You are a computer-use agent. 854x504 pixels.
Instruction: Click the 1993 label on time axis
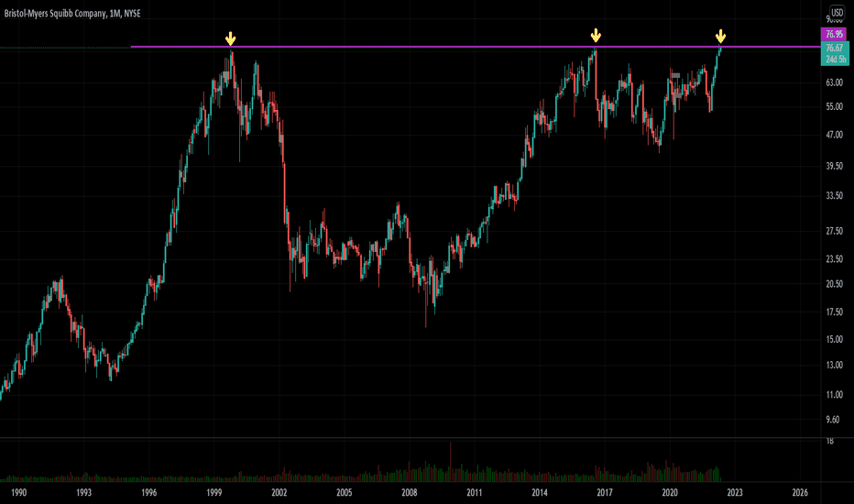pos(84,493)
